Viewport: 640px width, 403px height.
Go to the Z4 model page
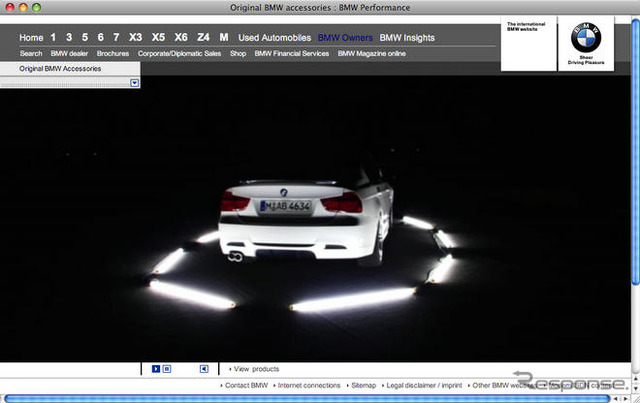pos(203,37)
